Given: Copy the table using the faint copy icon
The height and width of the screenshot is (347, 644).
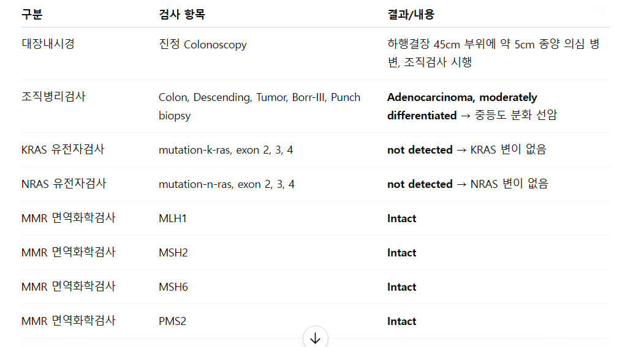Looking at the screenshot, I should point(599,13).
